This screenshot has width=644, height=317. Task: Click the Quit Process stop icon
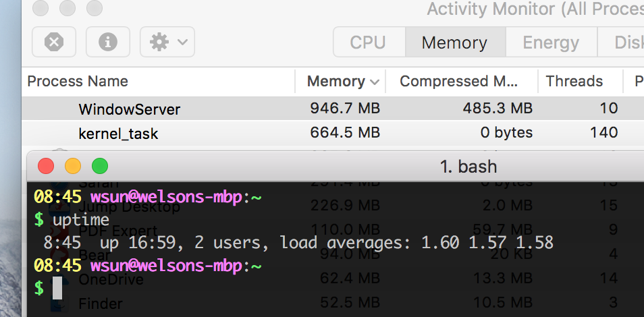pyautogui.click(x=54, y=42)
